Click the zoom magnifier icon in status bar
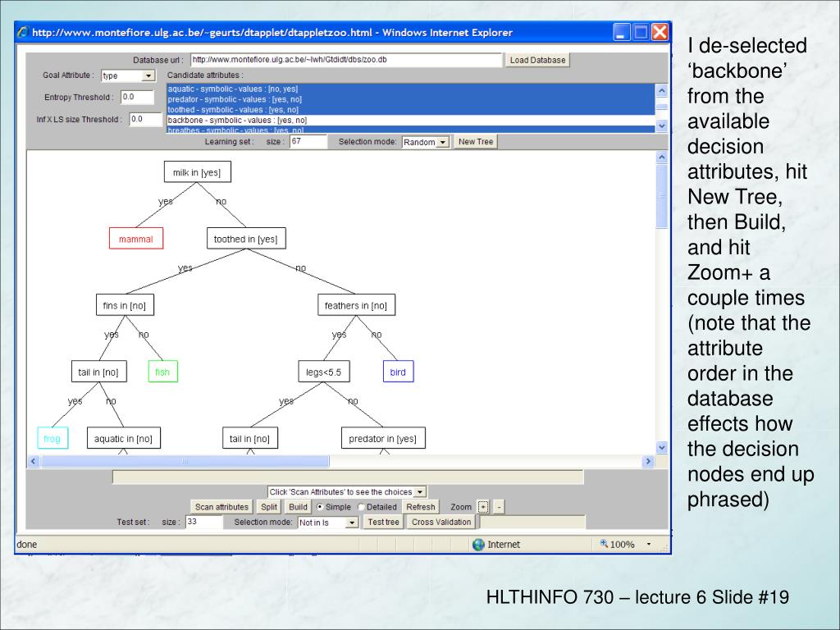 pyautogui.click(x=604, y=544)
